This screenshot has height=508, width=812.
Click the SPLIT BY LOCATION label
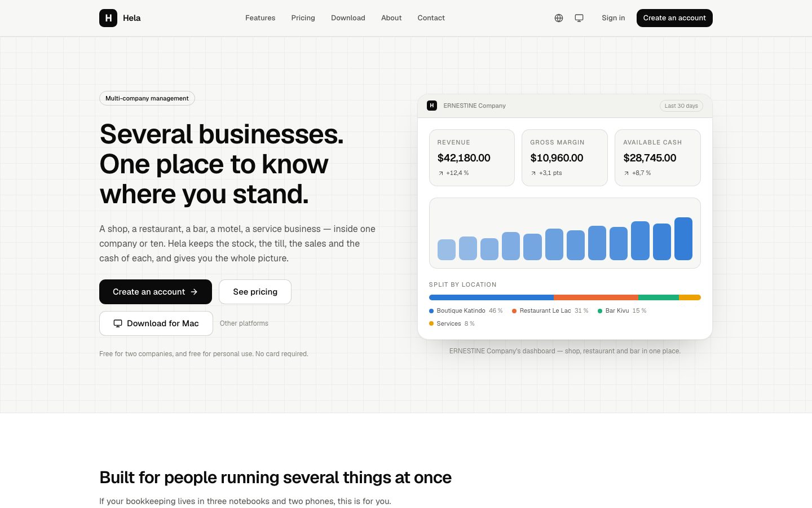462,284
